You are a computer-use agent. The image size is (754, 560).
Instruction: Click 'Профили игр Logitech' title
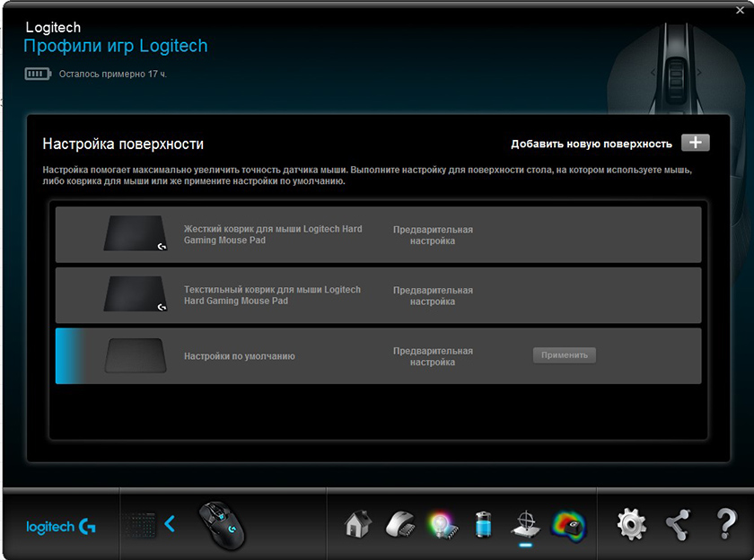tap(116, 46)
